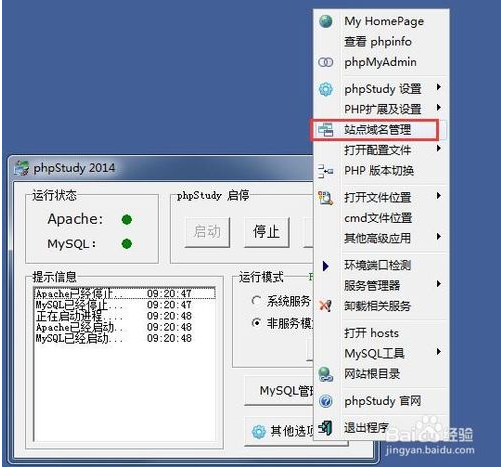Expand the PHP扩展及设置 submenu arrow
Image resolution: width=501 pixels, height=467 pixels.
tap(439, 108)
